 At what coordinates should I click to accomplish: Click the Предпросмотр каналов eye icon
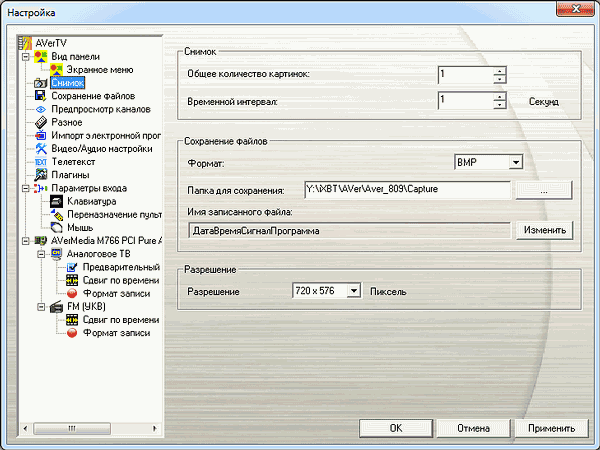pos(41,109)
